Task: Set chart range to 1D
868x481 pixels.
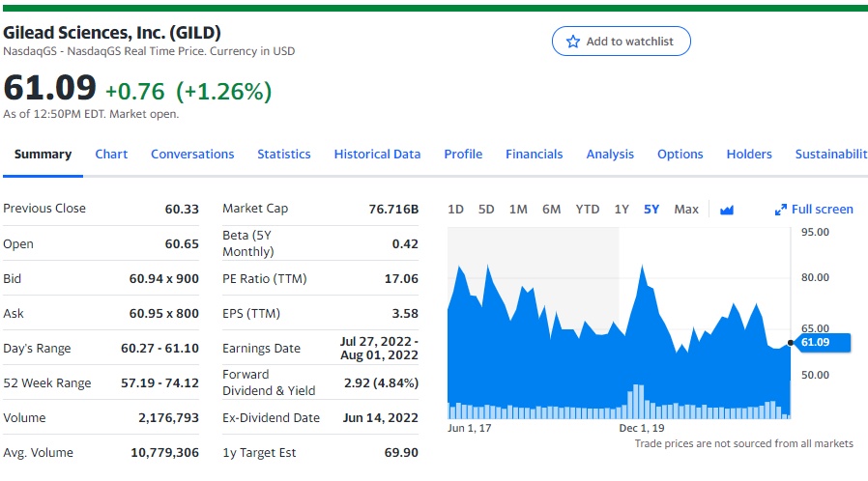Action: [x=455, y=210]
